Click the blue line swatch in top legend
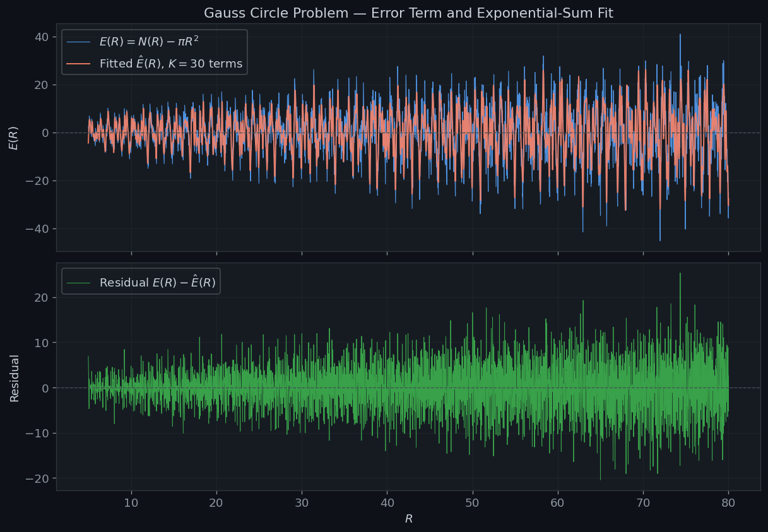This screenshot has width=768, height=532. pyautogui.click(x=78, y=42)
